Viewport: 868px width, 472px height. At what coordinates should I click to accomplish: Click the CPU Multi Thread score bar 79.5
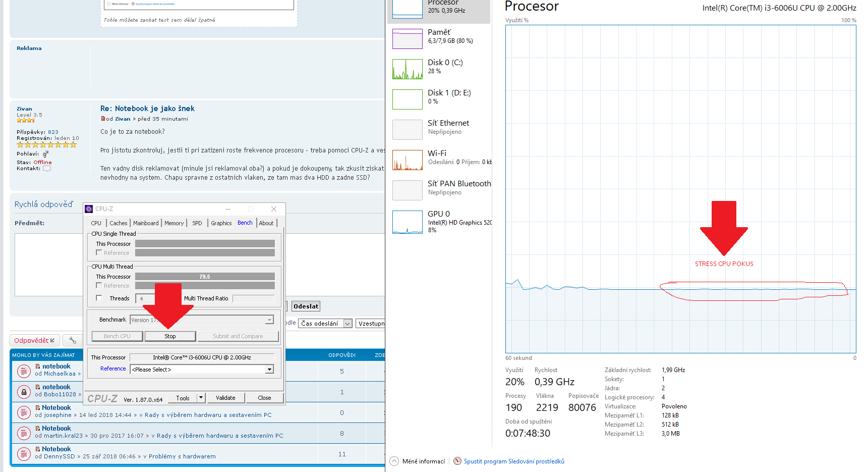(205, 277)
